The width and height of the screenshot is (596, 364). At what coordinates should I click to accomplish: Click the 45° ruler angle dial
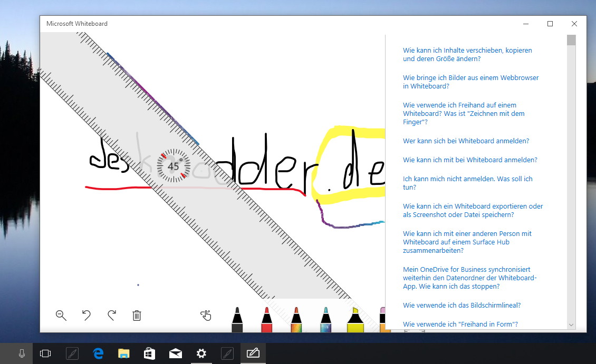pos(174,166)
